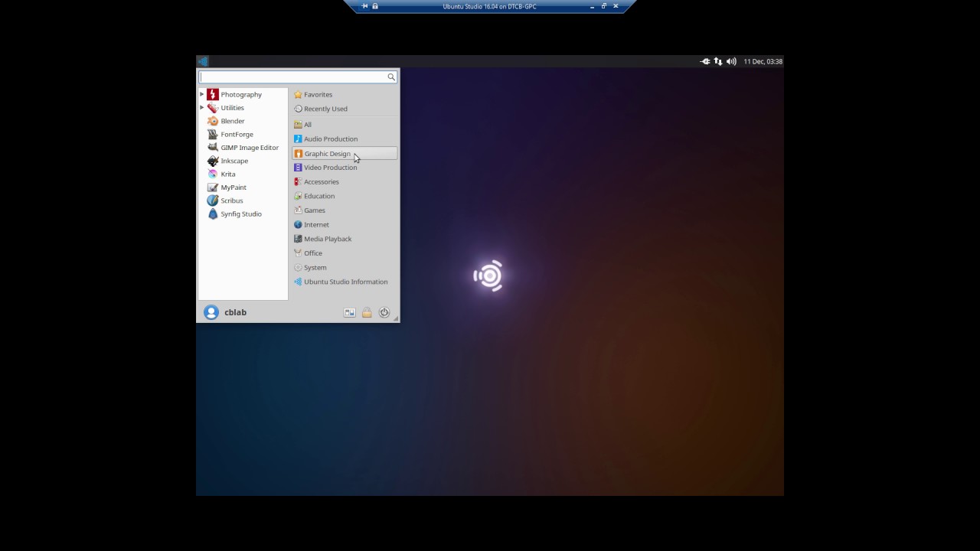Open the Video Production category
The image size is (980, 551).
click(x=345, y=168)
